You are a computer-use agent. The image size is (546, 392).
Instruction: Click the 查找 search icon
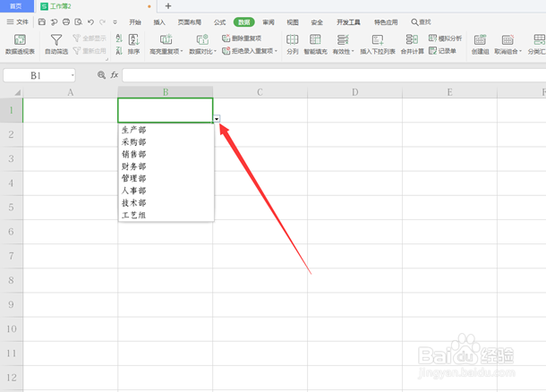pos(421,22)
